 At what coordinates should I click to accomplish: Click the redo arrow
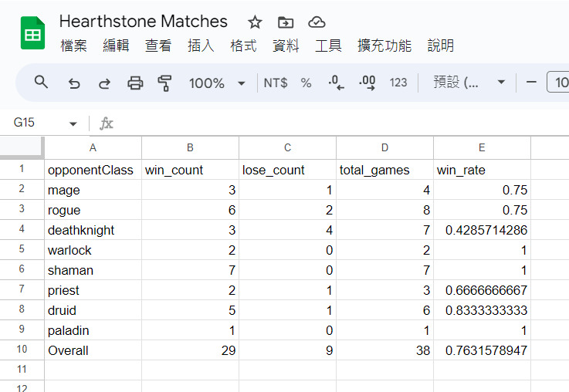coord(104,83)
